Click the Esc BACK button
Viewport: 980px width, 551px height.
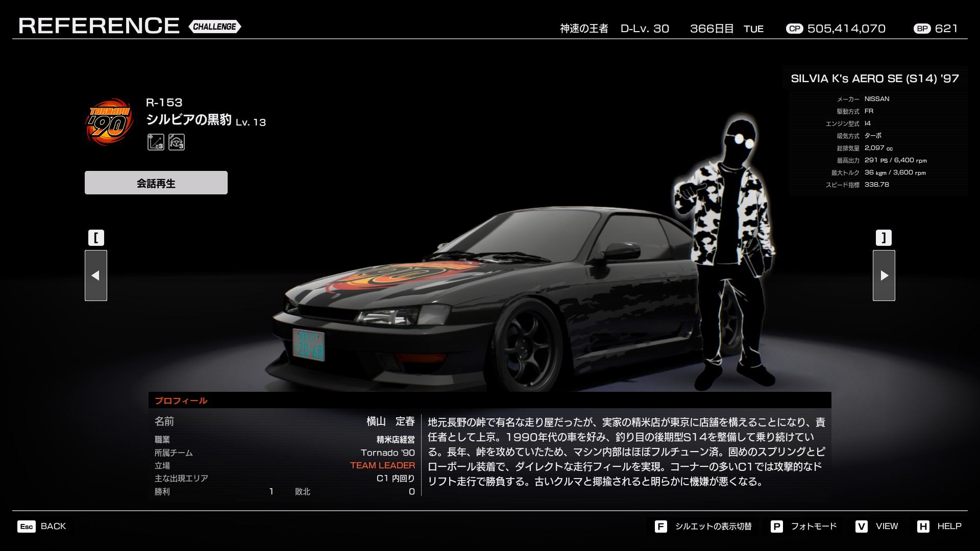point(42,526)
